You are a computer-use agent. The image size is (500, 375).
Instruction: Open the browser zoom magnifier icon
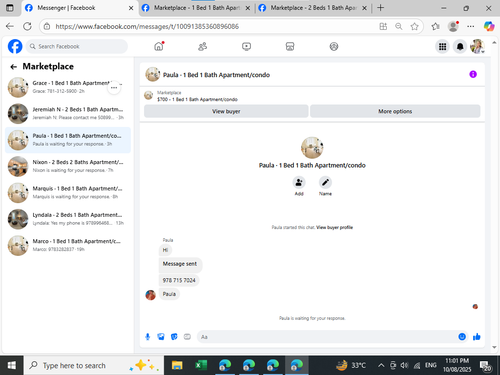(399, 26)
